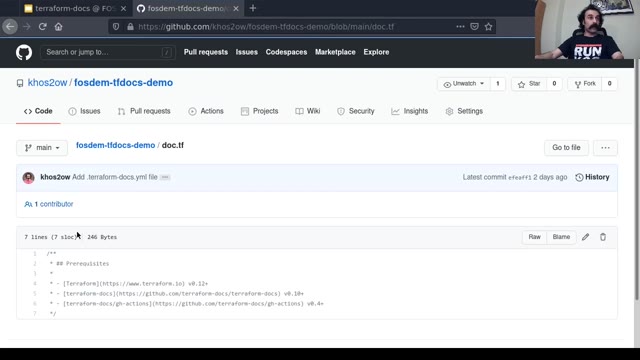Screen dimensions: 640x360
Task: Expand the Unwatch dropdown
Action: click(464, 84)
